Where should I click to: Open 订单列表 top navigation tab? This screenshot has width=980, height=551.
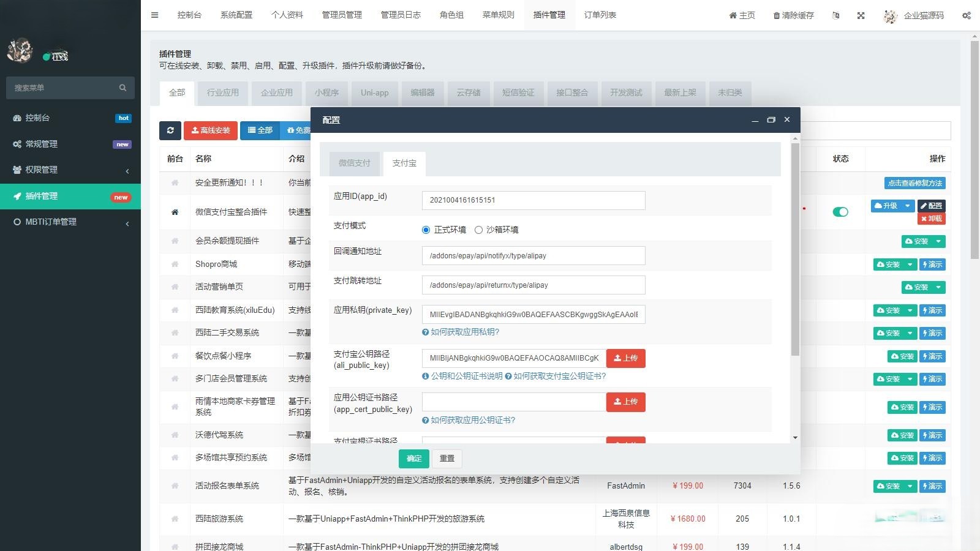click(600, 15)
